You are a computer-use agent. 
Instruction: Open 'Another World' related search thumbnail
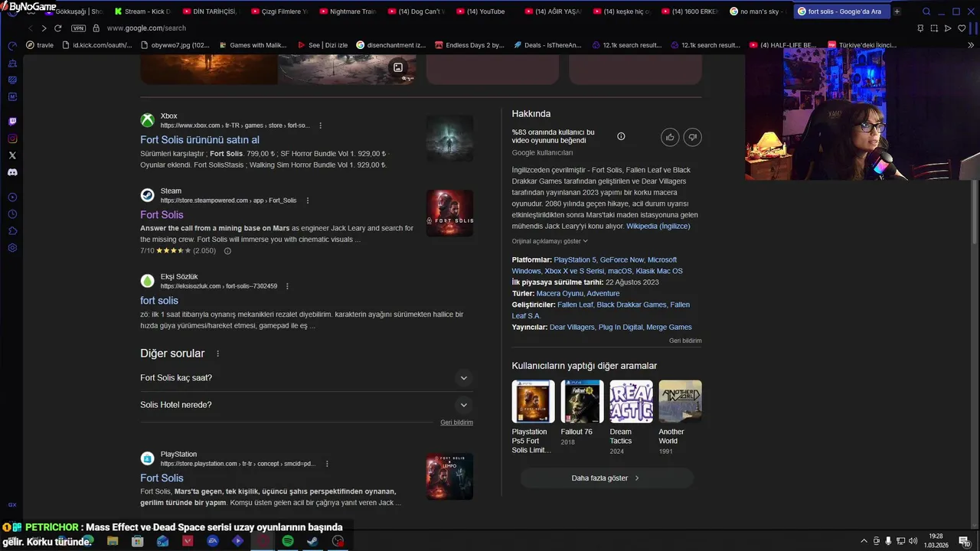tap(680, 402)
